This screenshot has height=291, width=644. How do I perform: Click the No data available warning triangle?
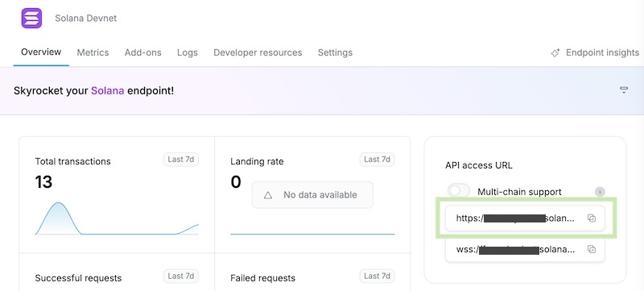pyautogui.click(x=268, y=195)
